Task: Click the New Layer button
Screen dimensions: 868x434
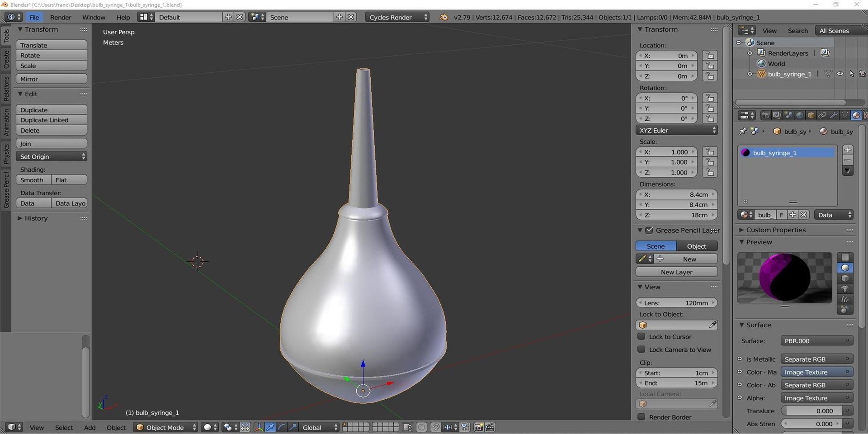Action: [676, 272]
